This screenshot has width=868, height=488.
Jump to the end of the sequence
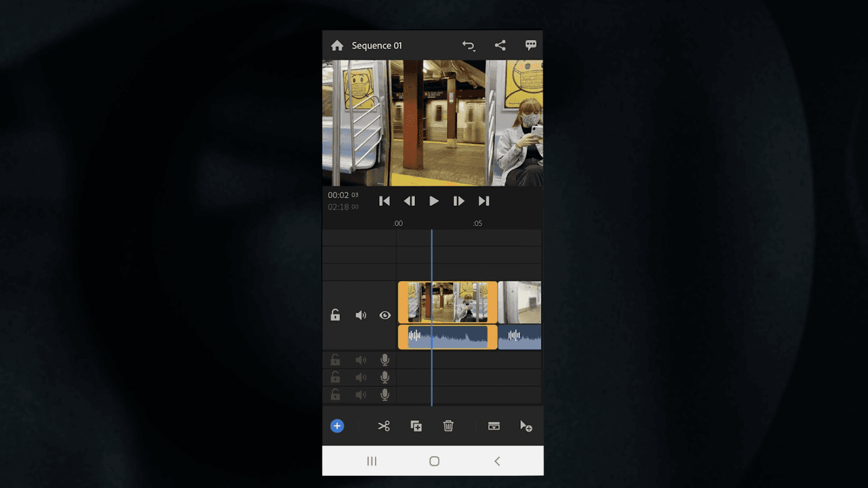(484, 201)
